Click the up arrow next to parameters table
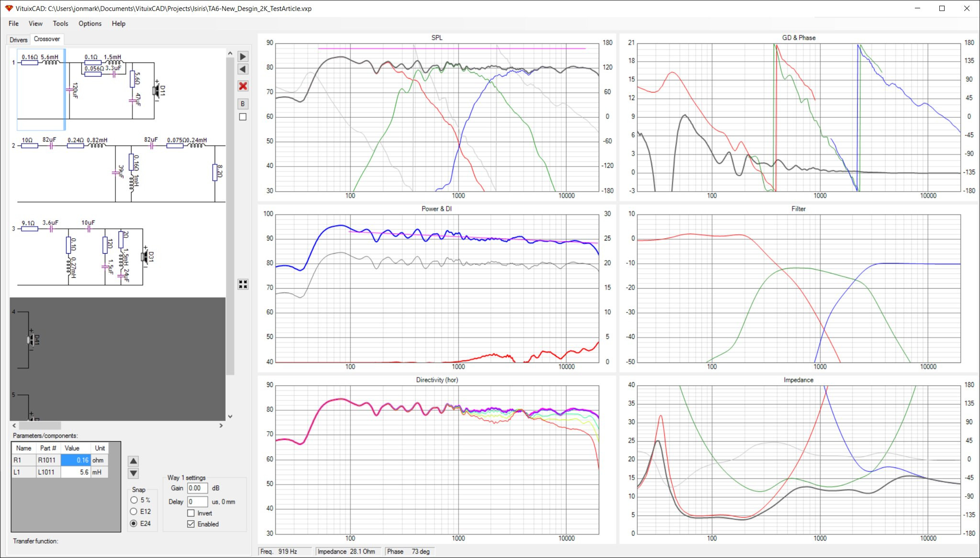 134,461
